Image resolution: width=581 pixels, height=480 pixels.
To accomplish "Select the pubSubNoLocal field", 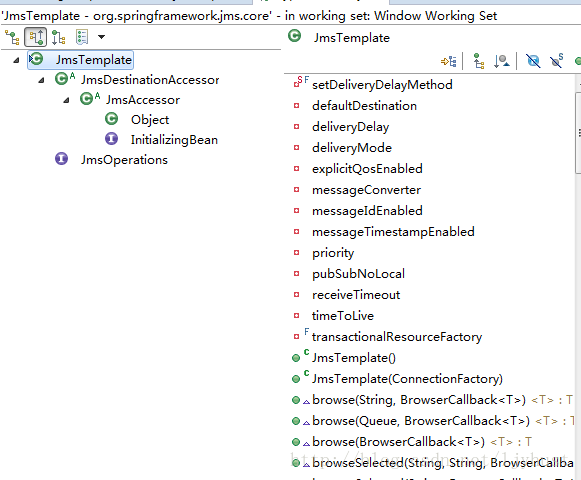I will click(358, 274).
